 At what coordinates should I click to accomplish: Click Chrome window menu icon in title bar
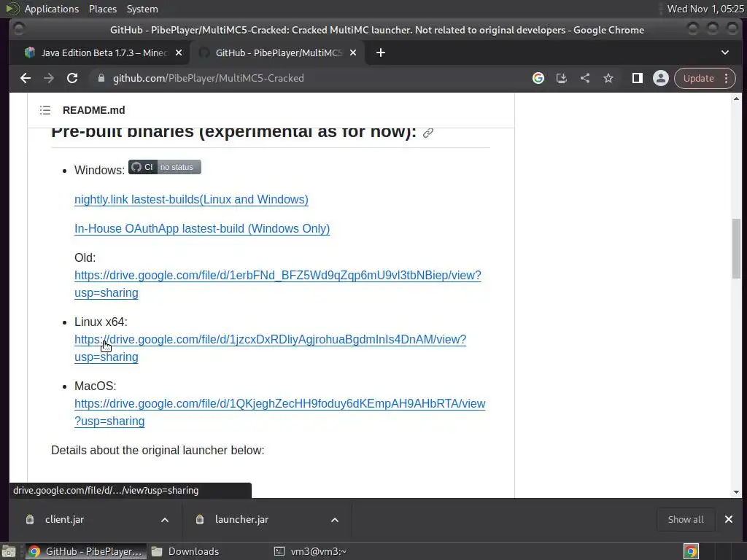tap(19, 29)
